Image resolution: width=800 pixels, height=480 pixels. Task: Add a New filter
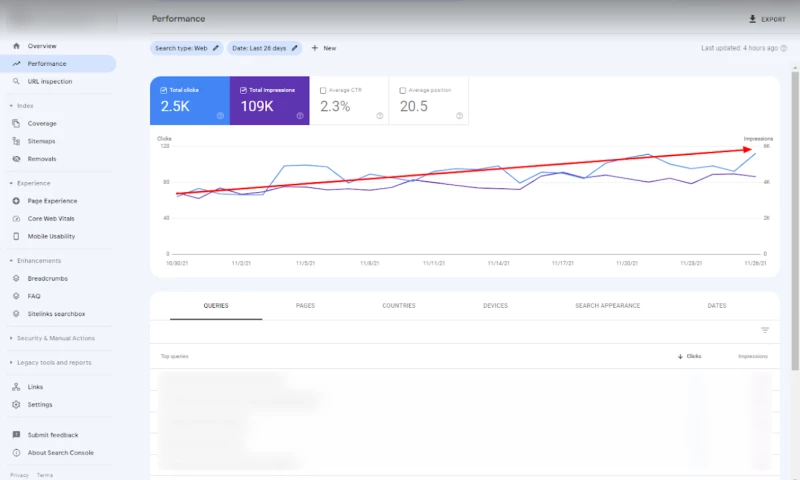click(x=323, y=48)
